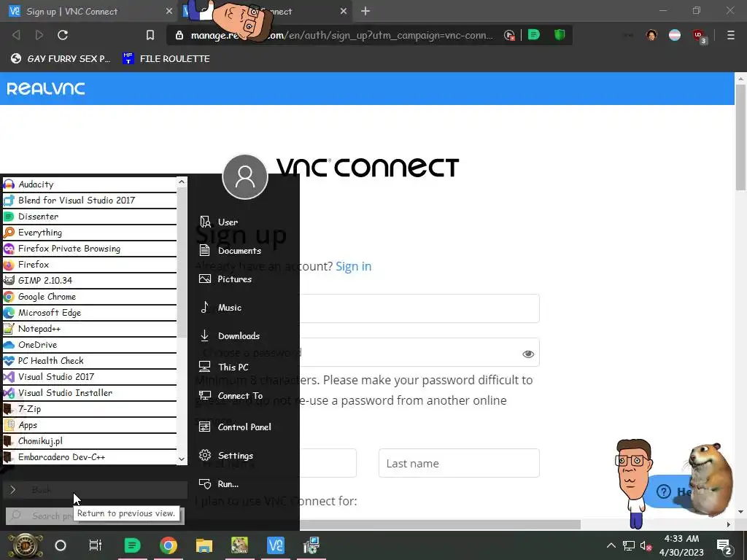The height and width of the screenshot is (560, 747).
Task: Click the RealVNC logo in header
Action: 46,88
